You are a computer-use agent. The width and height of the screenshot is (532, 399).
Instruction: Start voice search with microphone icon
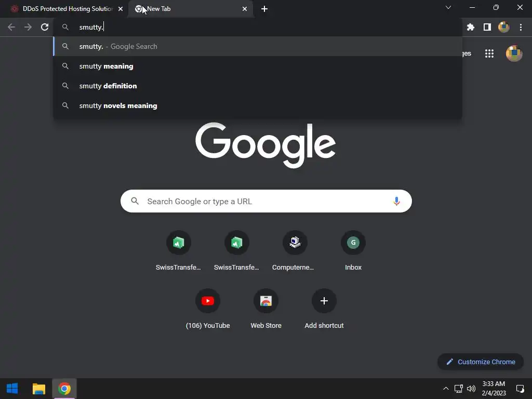click(396, 201)
